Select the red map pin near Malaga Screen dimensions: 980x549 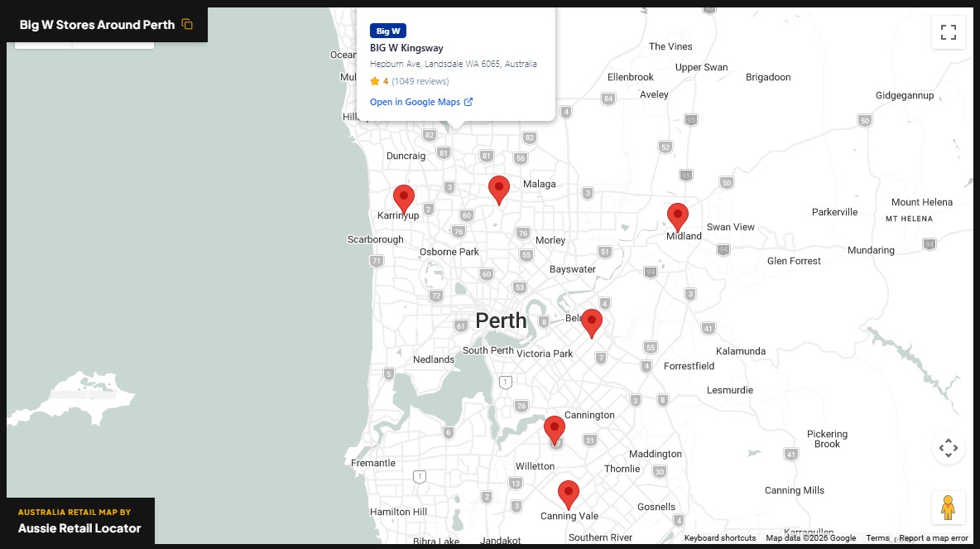click(x=499, y=190)
